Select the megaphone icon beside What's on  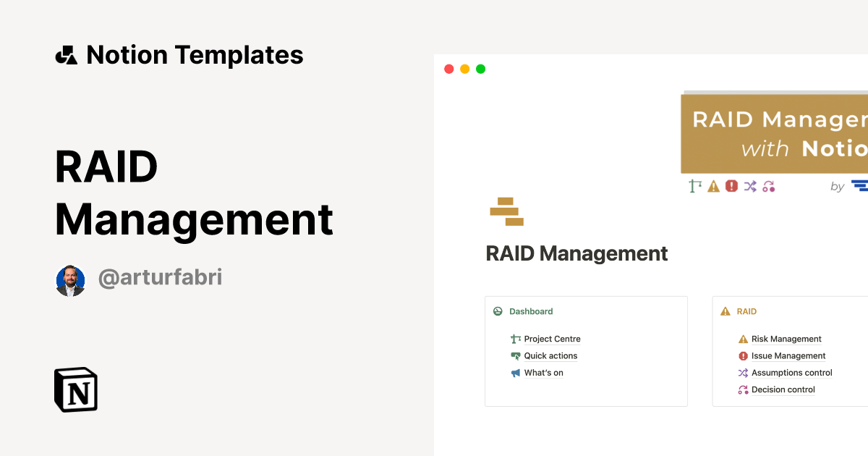515,372
